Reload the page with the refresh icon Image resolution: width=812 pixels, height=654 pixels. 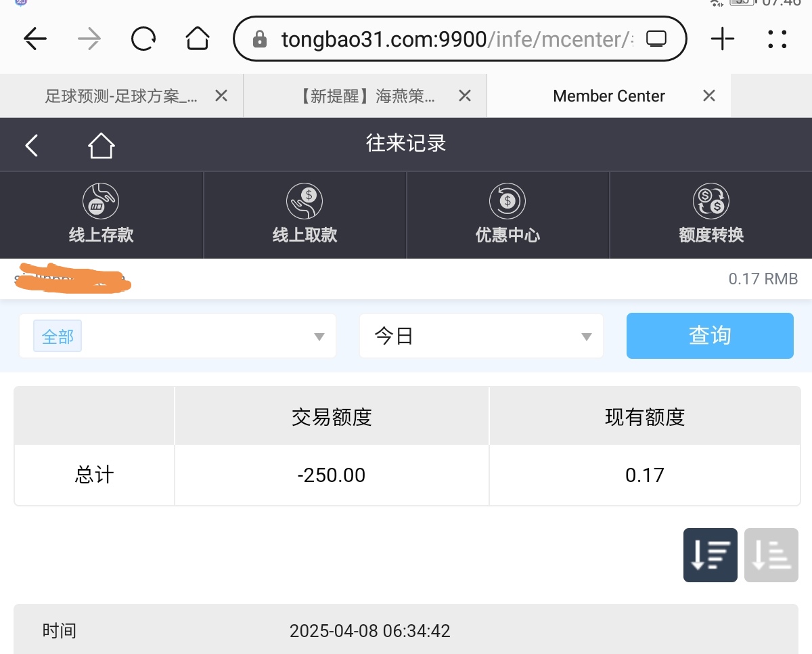pyautogui.click(x=143, y=39)
